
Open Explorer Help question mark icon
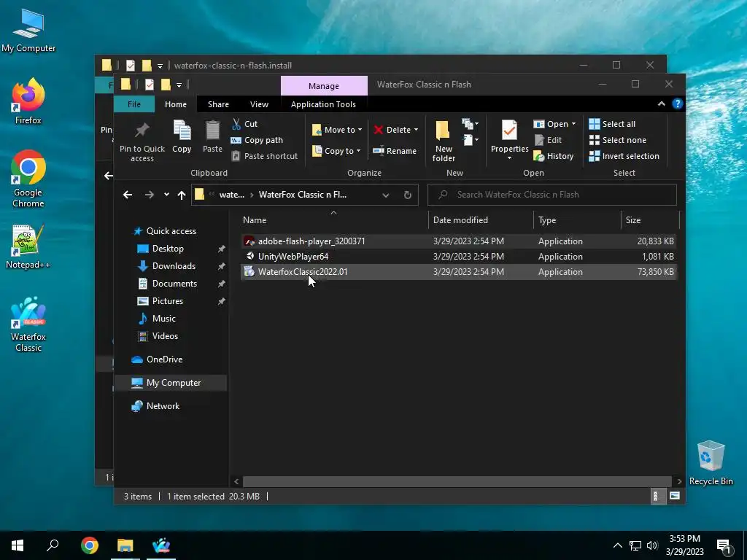pyautogui.click(x=678, y=104)
